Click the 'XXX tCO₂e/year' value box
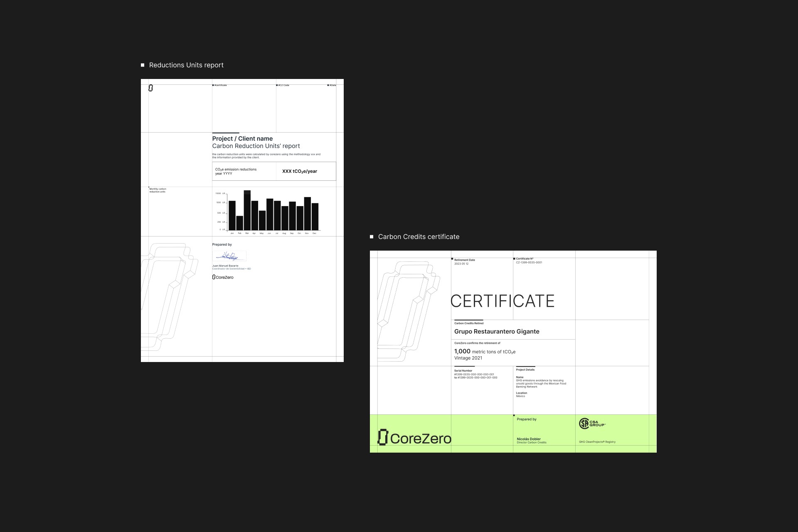The height and width of the screenshot is (532, 798). (300, 171)
